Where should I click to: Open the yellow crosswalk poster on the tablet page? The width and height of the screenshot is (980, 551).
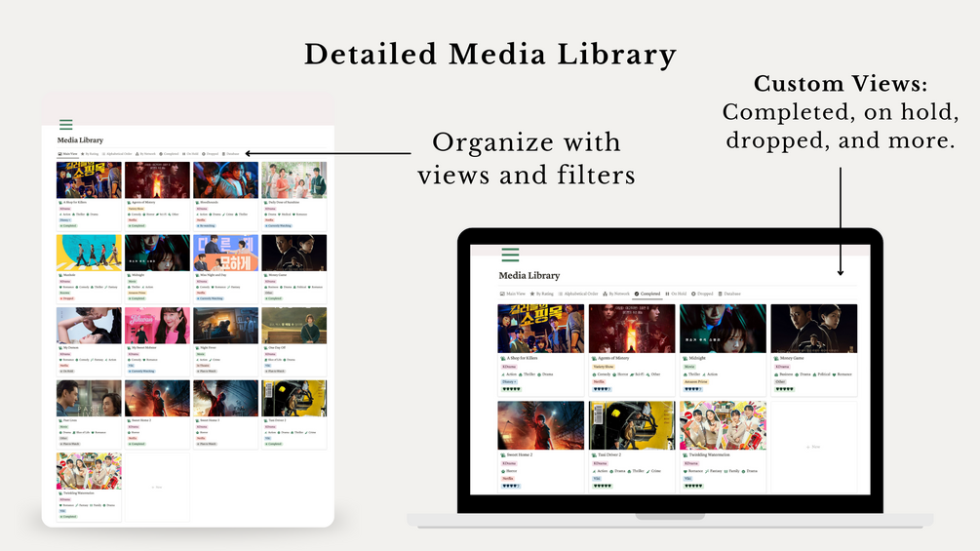click(89, 253)
